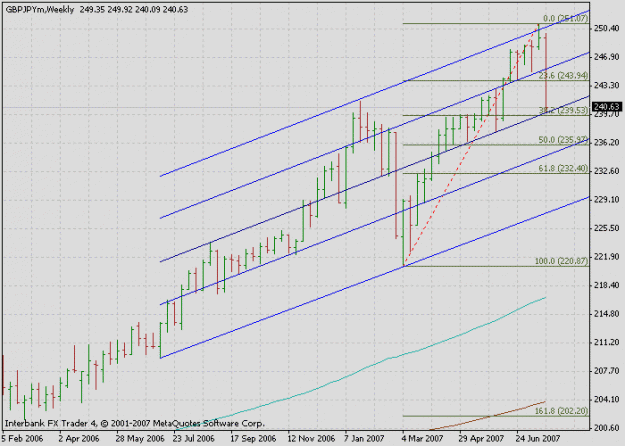Click the 29 Apr 2007 date label

click(x=482, y=439)
